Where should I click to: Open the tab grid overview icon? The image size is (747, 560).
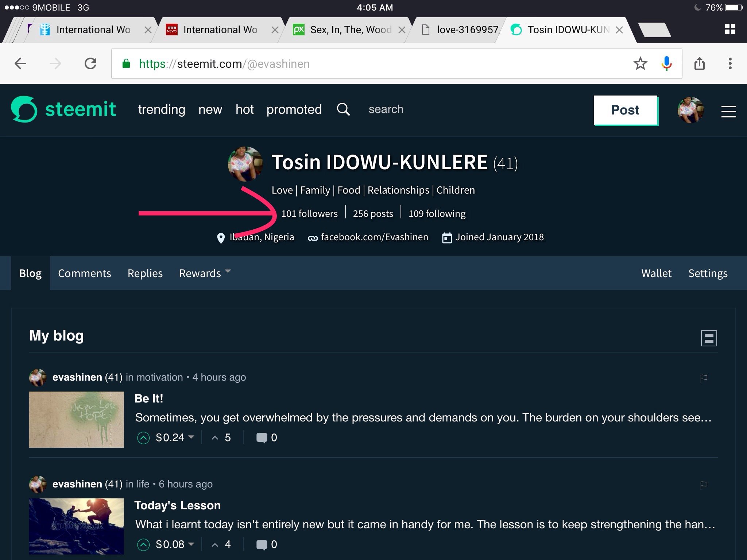730,29
